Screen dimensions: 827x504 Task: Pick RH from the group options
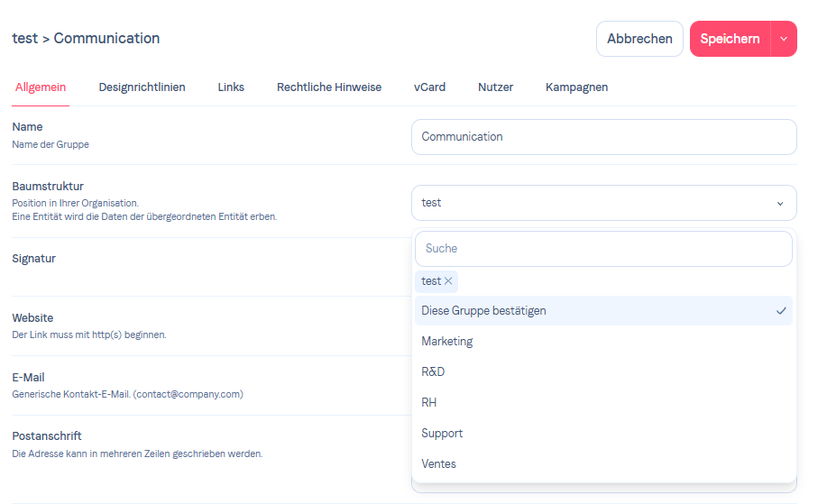pos(429,403)
